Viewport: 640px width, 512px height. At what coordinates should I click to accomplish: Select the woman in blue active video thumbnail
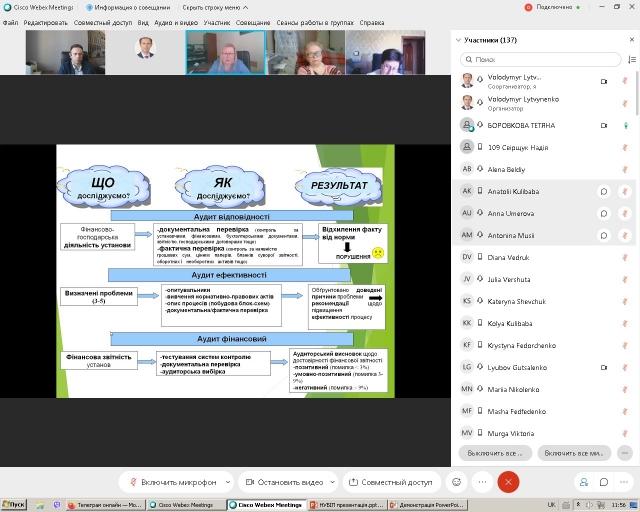pyautogui.click(x=226, y=52)
